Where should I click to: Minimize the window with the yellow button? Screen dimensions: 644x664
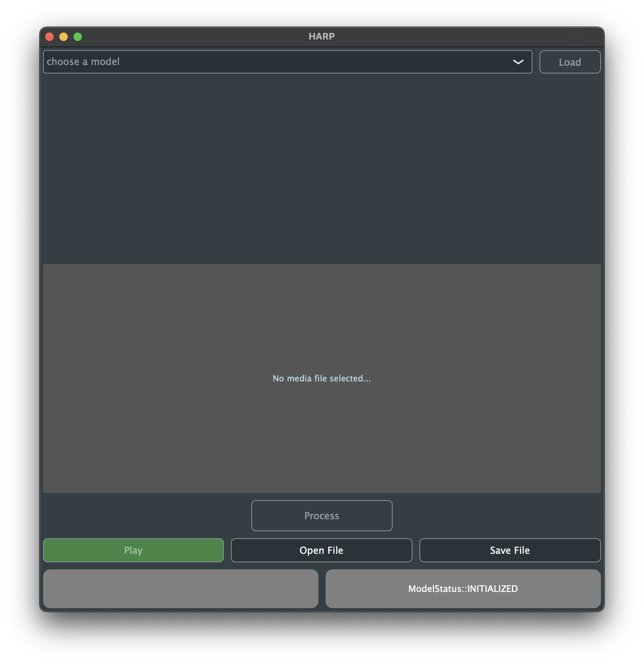[x=64, y=37]
